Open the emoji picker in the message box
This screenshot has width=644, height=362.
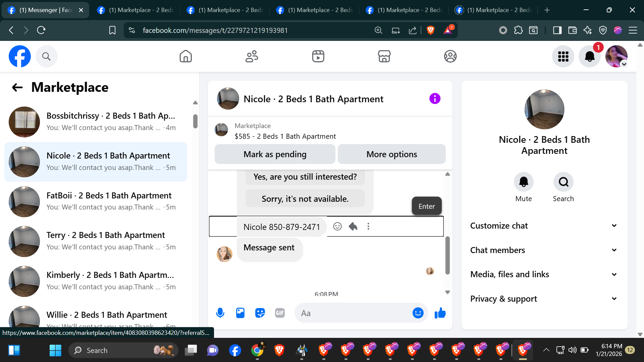(x=418, y=313)
